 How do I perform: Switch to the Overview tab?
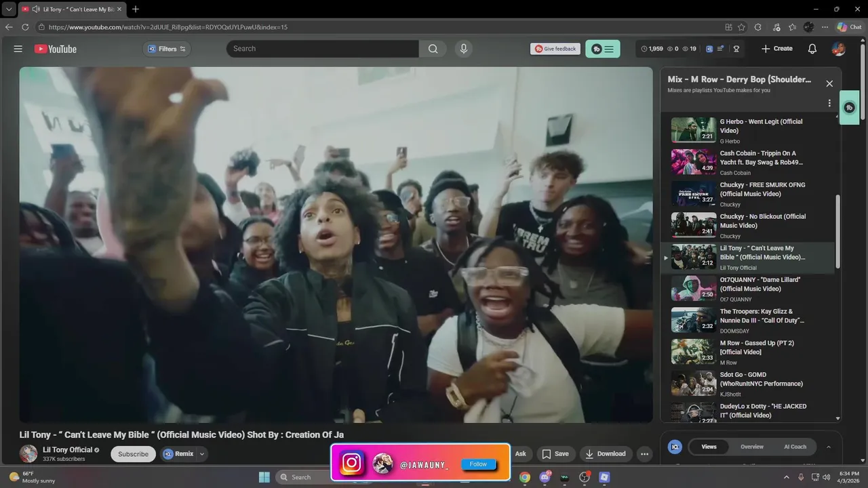[752, 447]
